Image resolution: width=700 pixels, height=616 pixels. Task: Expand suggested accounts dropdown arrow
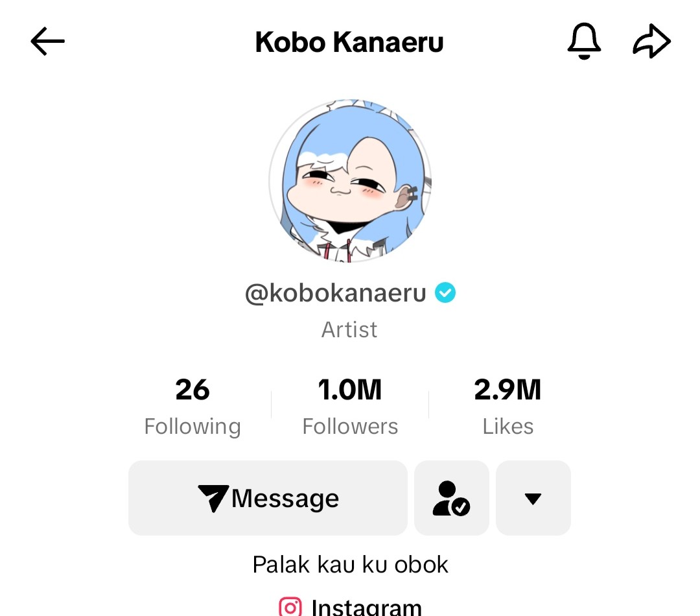[x=533, y=498]
